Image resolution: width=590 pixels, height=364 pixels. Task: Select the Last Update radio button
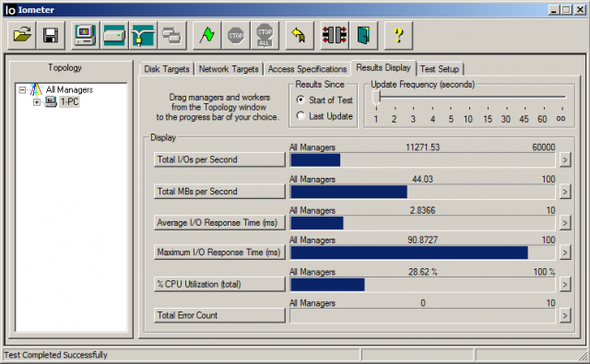click(x=301, y=116)
